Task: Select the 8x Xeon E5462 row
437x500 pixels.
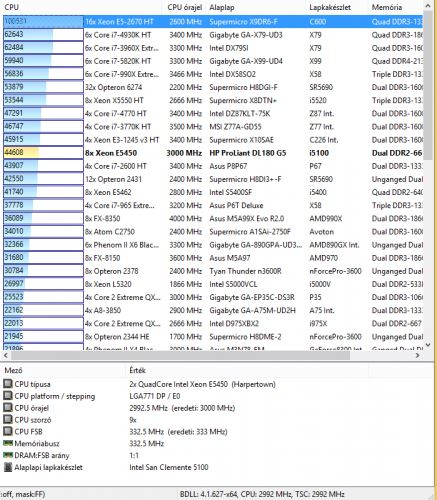Action: (x=213, y=192)
